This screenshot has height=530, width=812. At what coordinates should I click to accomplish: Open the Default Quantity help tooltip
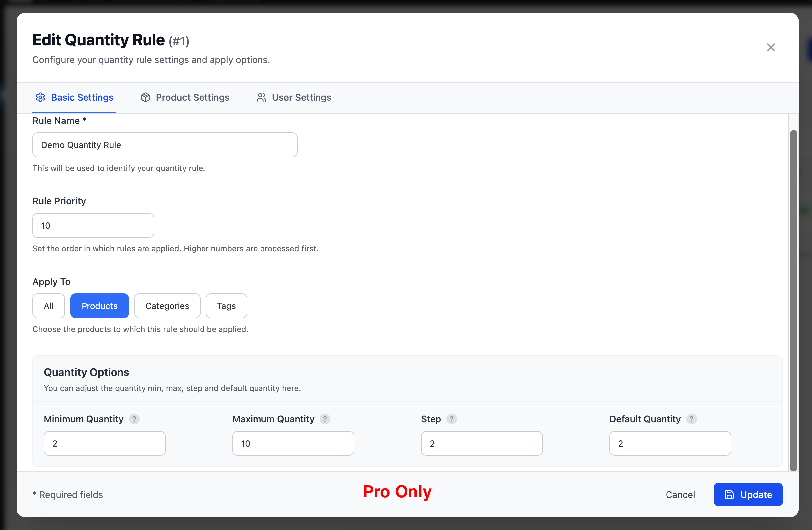(x=692, y=419)
